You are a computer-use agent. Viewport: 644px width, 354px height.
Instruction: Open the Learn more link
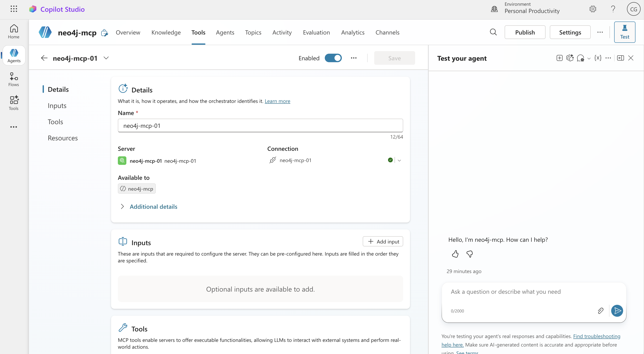pos(277,101)
